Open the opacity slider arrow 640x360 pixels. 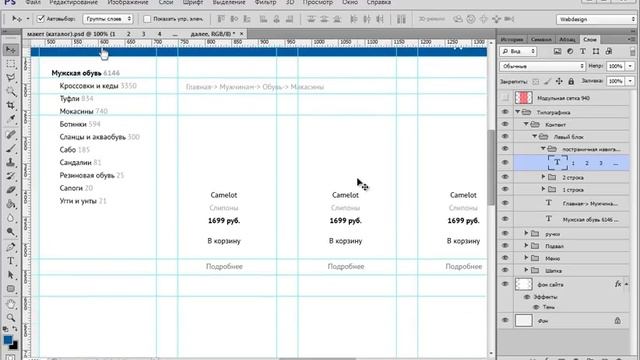tap(630, 66)
